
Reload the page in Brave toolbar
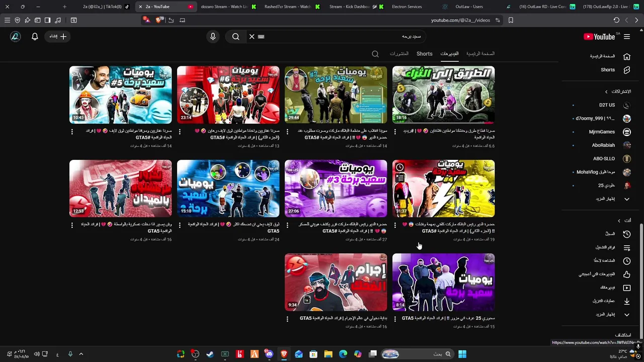point(616,20)
